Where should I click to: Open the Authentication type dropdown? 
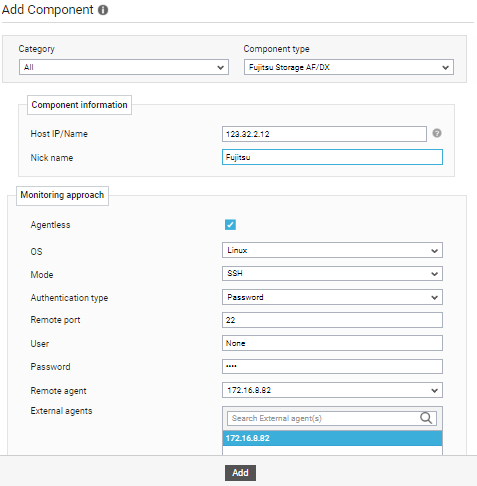coord(332,297)
